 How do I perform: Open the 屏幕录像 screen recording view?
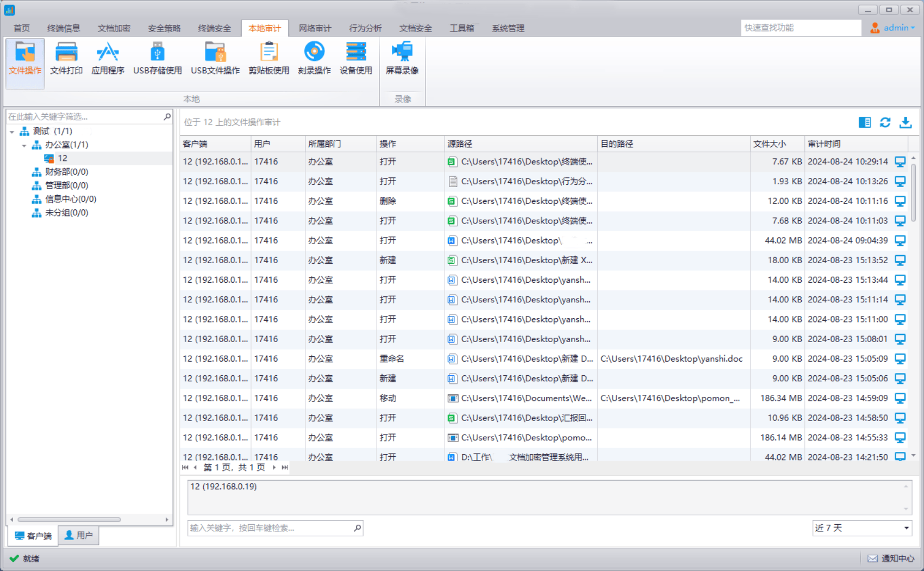402,58
